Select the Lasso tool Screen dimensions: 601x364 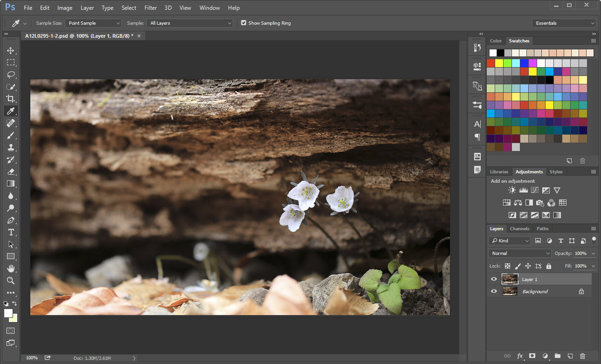click(x=10, y=75)
